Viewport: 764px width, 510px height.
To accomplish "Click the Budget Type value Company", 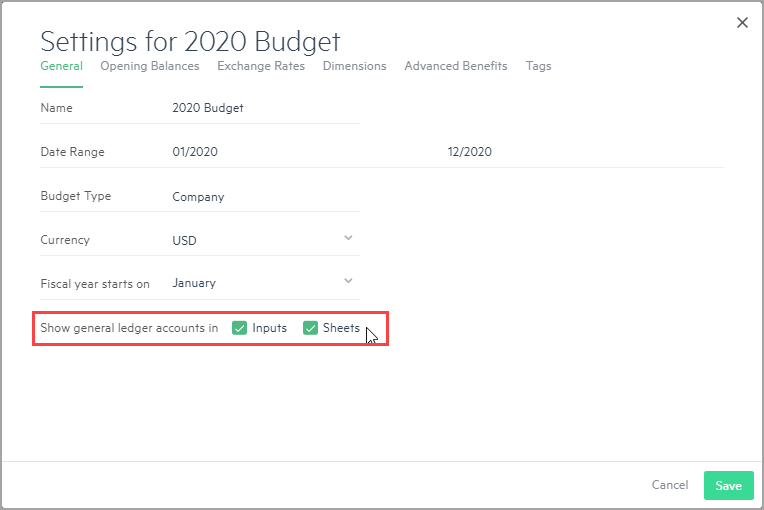I will coord(198,197).
